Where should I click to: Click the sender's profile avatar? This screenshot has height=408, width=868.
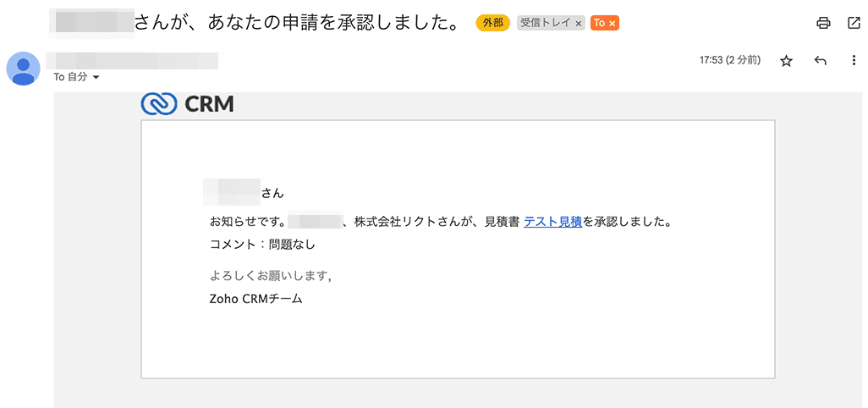coord(23,69)
